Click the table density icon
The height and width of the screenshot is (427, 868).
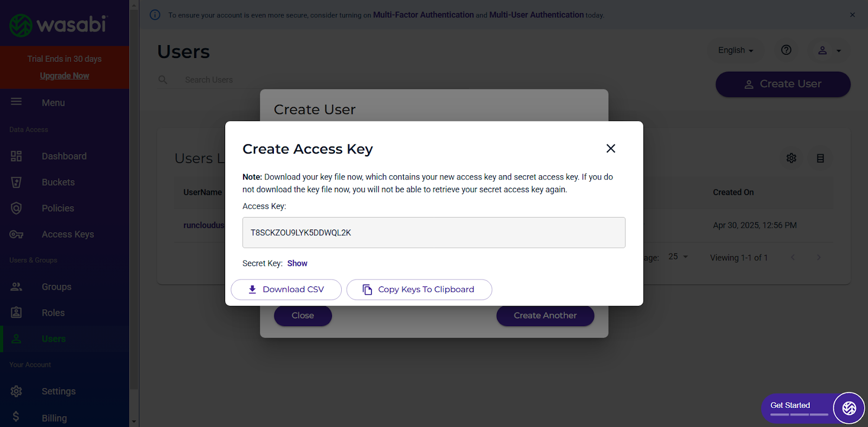(820, 158)
